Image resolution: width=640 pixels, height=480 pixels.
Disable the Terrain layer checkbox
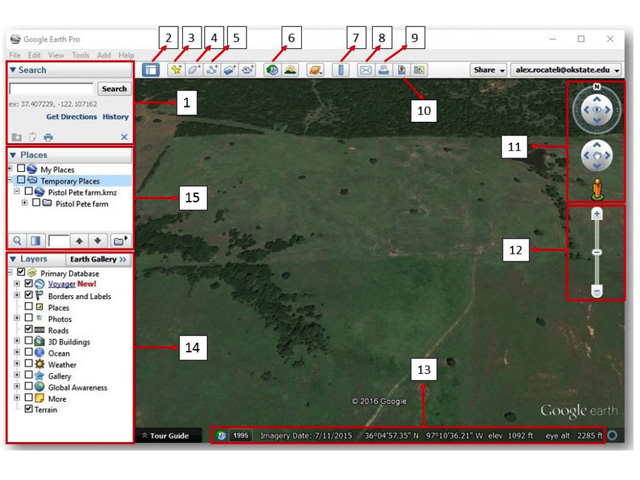(x=29, y=409)
